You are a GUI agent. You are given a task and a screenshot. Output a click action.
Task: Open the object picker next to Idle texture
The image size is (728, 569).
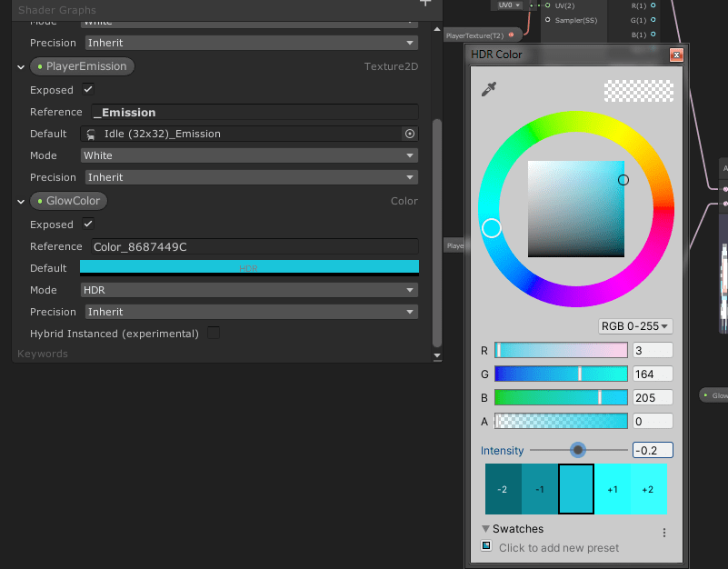click(409, 133)
